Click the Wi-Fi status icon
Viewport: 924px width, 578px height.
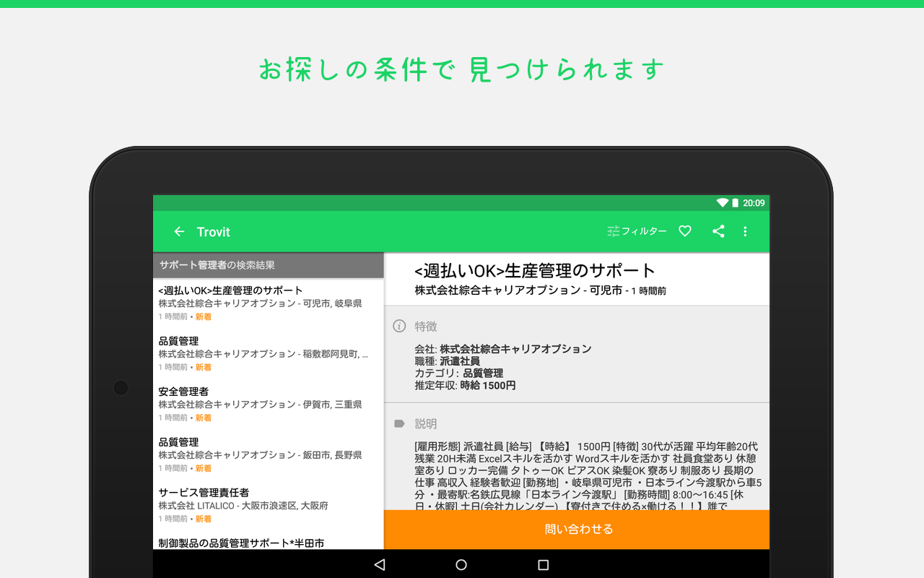point(722,203)
